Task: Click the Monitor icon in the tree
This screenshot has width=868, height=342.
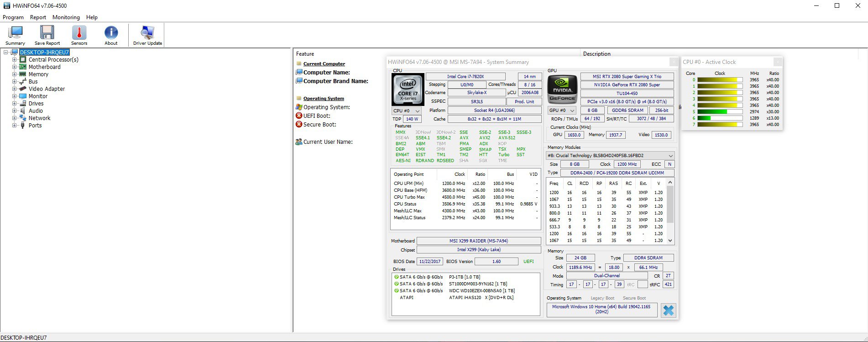Action: point(23,96)
